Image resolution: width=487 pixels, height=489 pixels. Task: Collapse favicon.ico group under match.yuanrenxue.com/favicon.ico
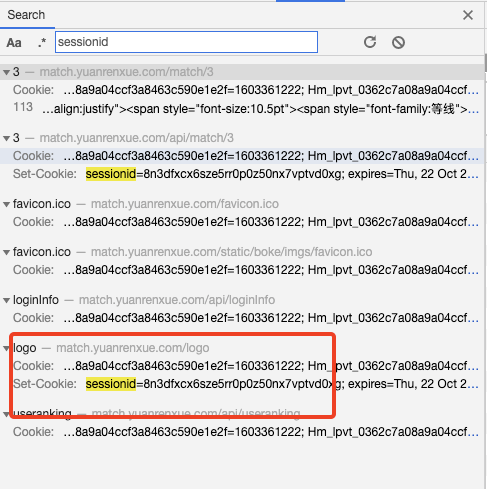[6, 204]
